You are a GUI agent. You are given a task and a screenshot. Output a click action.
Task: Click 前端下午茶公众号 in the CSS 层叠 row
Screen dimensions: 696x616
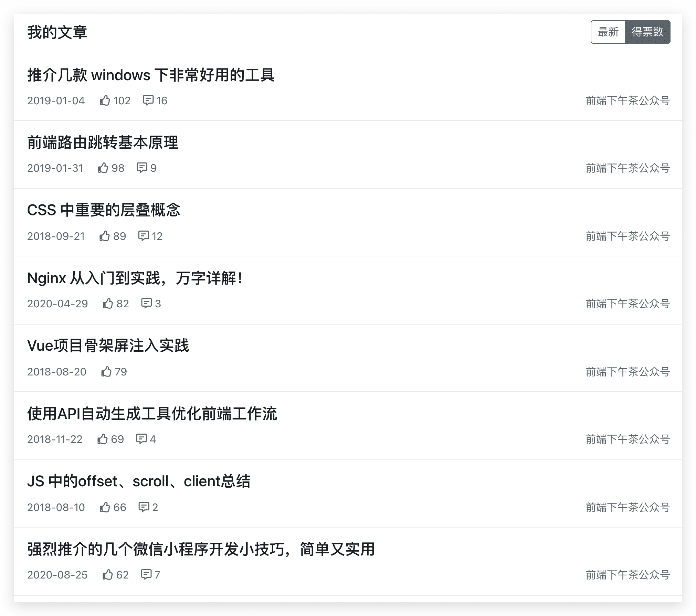pos(628,236)
